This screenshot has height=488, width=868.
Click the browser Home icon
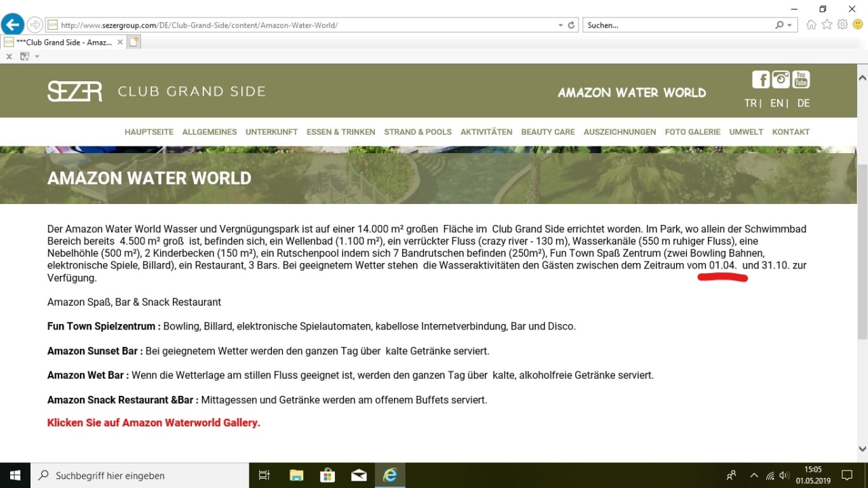pos(812,25)
